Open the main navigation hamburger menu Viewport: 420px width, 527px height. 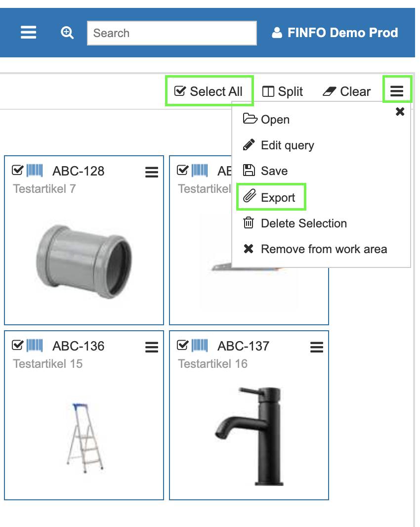pos(28,32)
